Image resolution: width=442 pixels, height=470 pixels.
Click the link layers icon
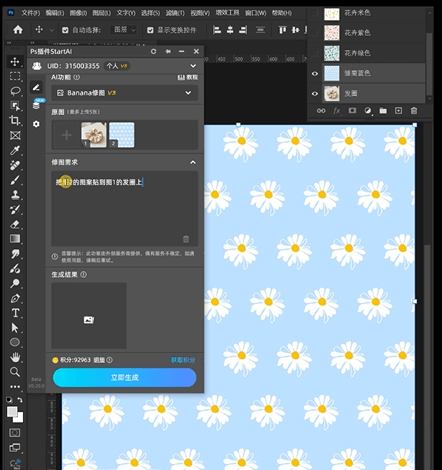coord(321,111)
